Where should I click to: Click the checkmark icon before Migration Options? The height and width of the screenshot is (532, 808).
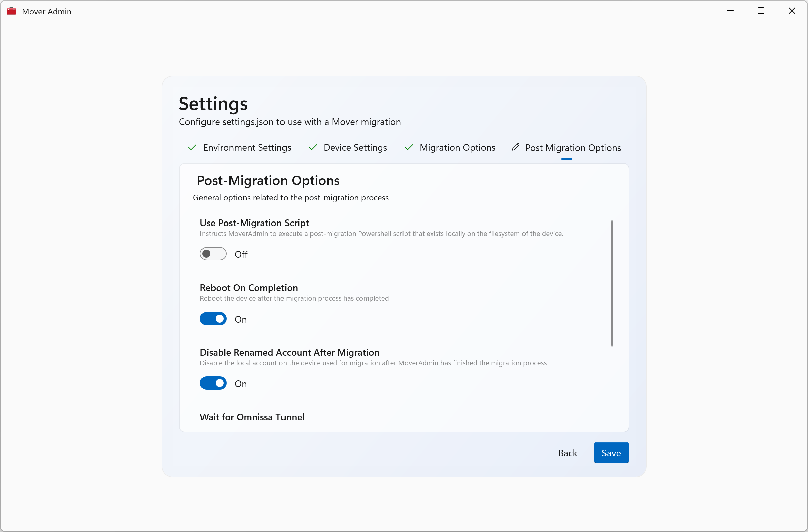[x=409, y=147]
